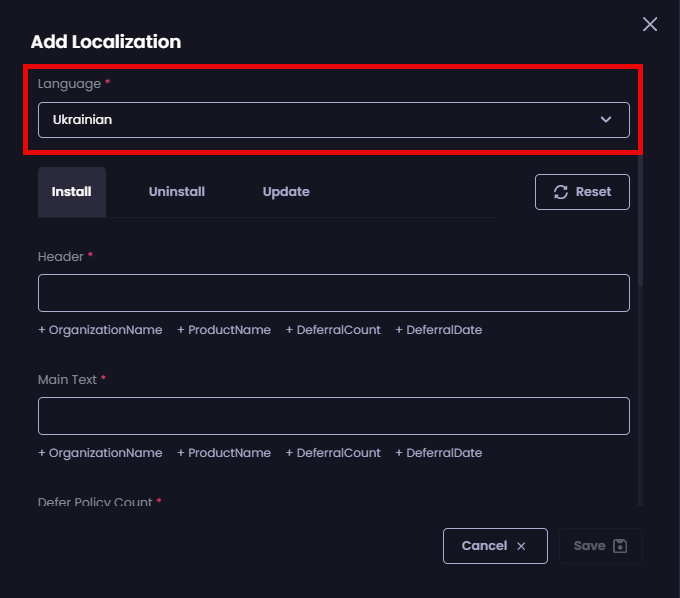
Task: Focus the Main Text input field
Action: (333, 416)
